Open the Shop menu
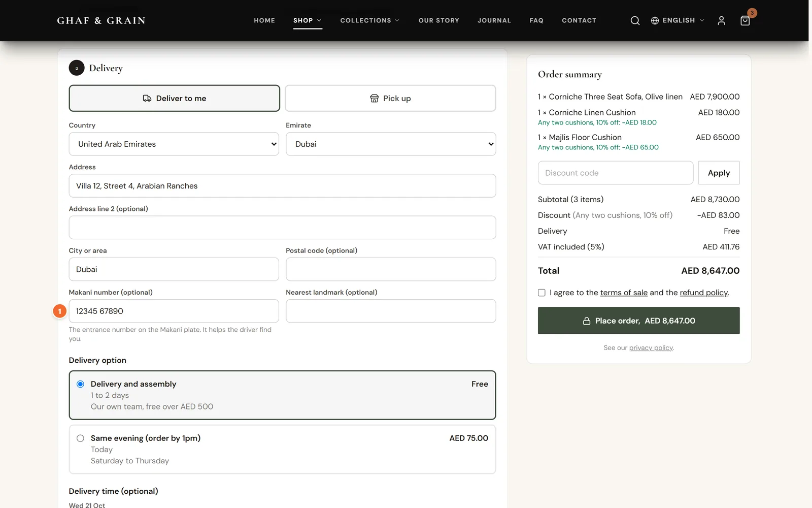The height and width of the screenshot is (508, 812). 308,20
